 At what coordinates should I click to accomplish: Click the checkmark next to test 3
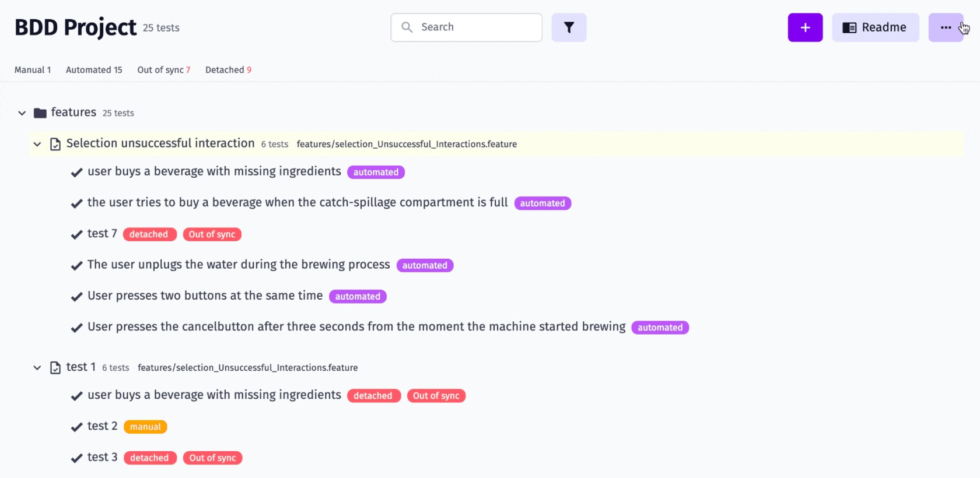tap(76, 458)
